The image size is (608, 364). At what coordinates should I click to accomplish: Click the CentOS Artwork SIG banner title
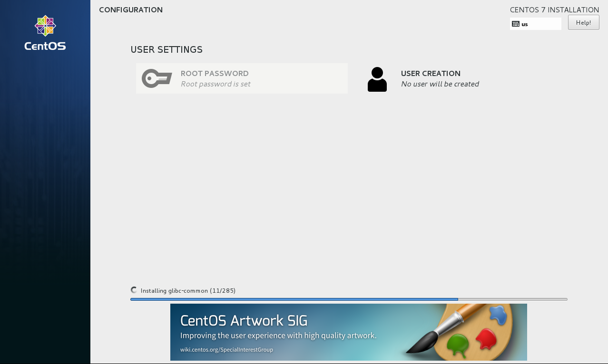point(244,320)
